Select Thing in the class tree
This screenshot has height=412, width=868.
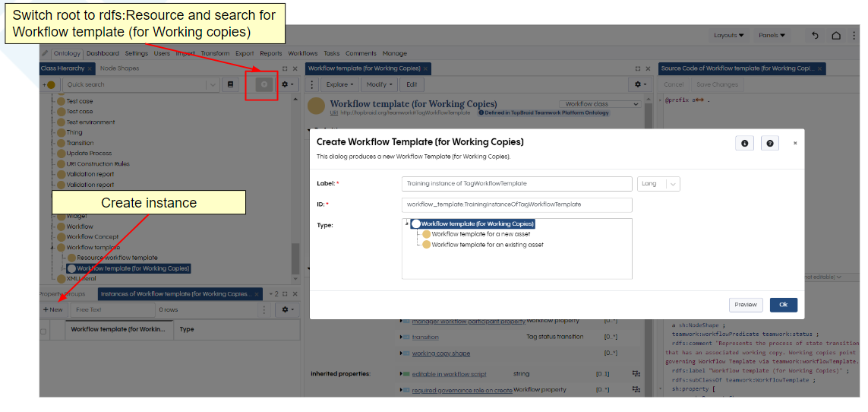74,132
